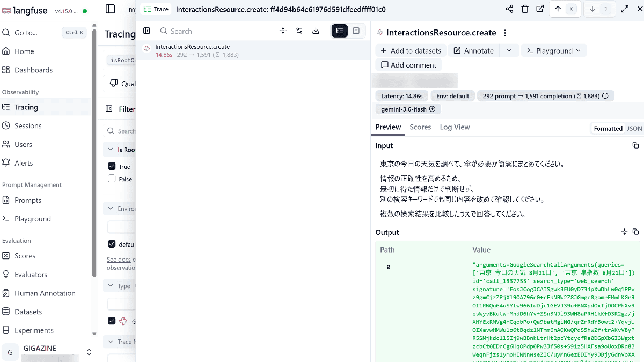Click Add comment button

coord(408,65)
